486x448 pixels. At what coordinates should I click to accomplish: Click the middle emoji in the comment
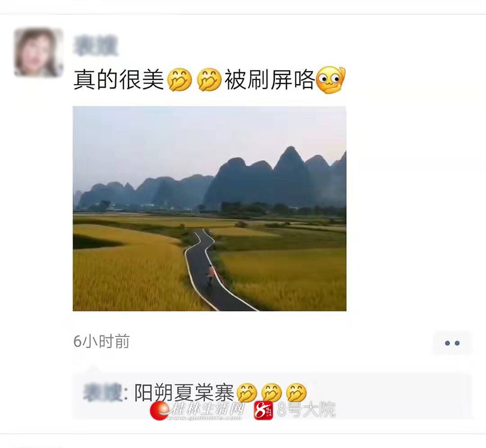(x=272, y=393)
